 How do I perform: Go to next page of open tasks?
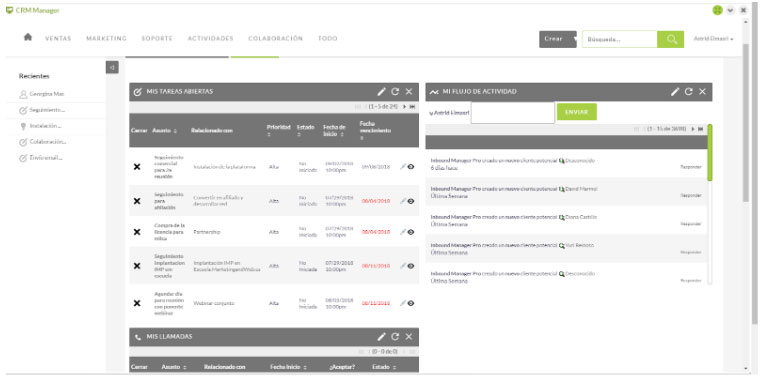tap(404, 107)
